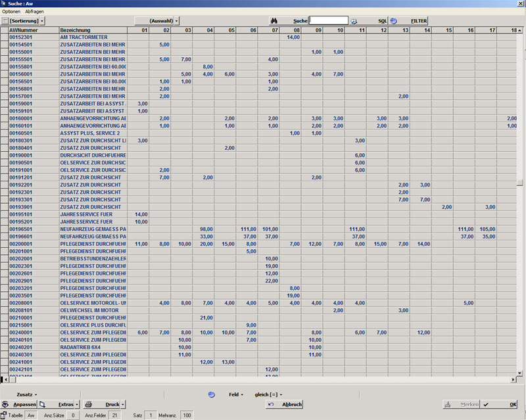The width and height of the screenshot is (526, 420).
Task: Open the Feld dropdown
Action: [x=236, y=394]
